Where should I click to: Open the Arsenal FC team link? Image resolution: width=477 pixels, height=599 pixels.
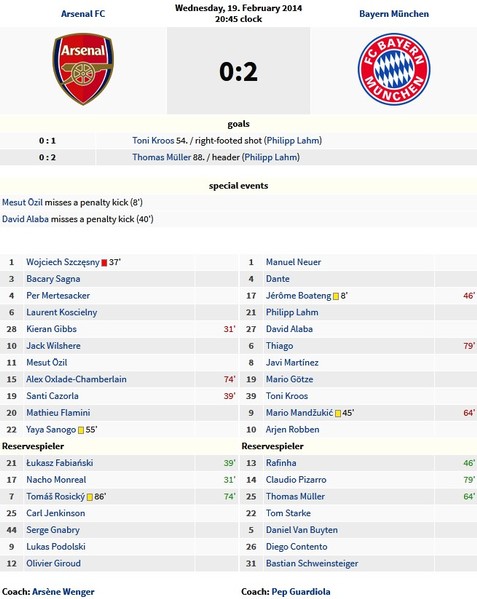click(x=83, y=14)
